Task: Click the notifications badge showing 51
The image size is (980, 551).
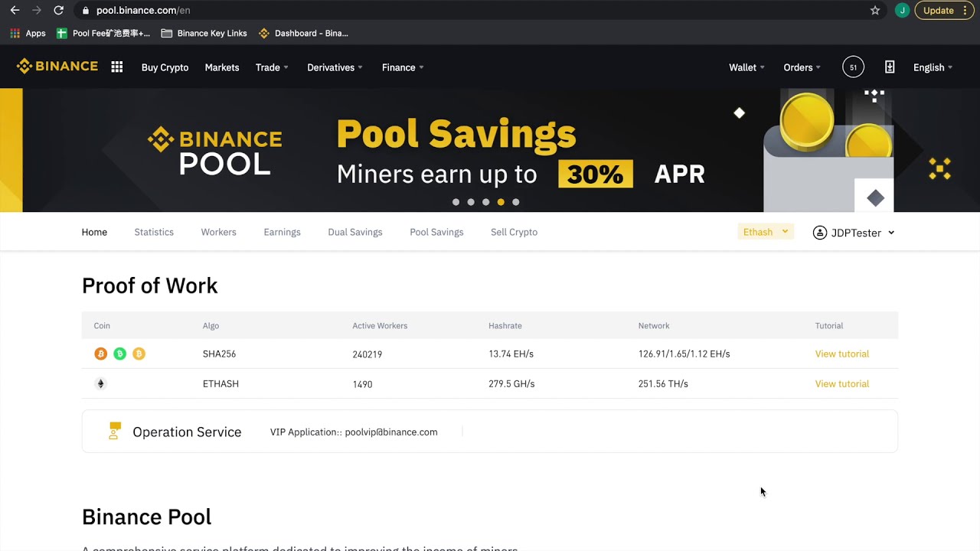Action: [853, 67]
